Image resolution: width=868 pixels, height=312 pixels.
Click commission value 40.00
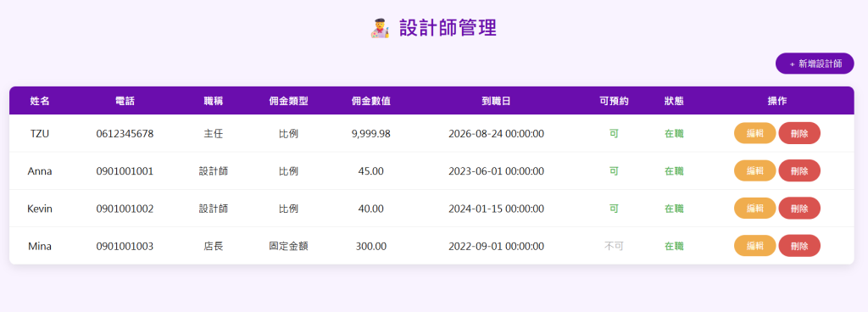(x=371, y=209)
